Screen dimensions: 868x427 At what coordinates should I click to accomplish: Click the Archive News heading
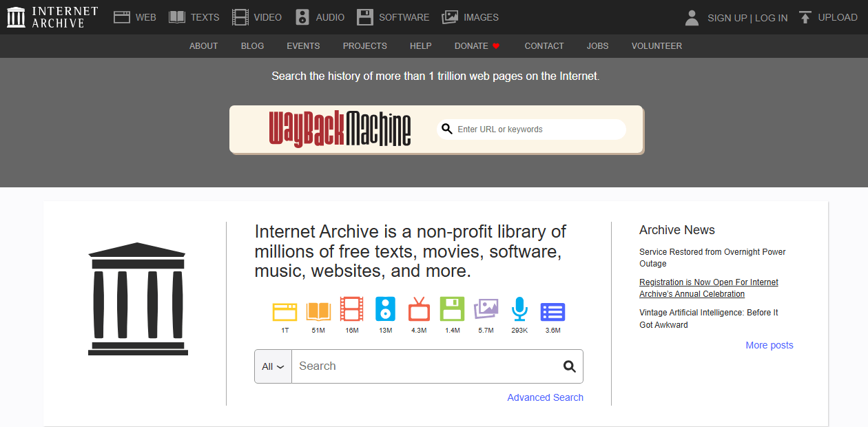tap(677, 230)
